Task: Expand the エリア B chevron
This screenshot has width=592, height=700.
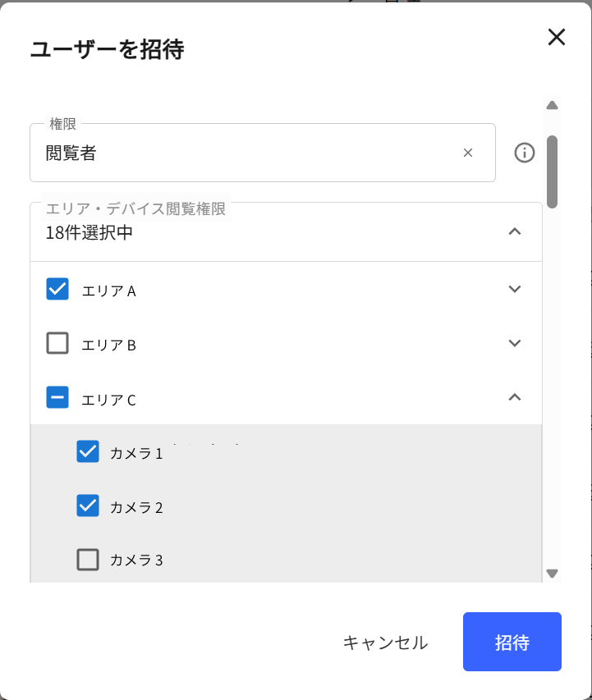Action: 515,343
